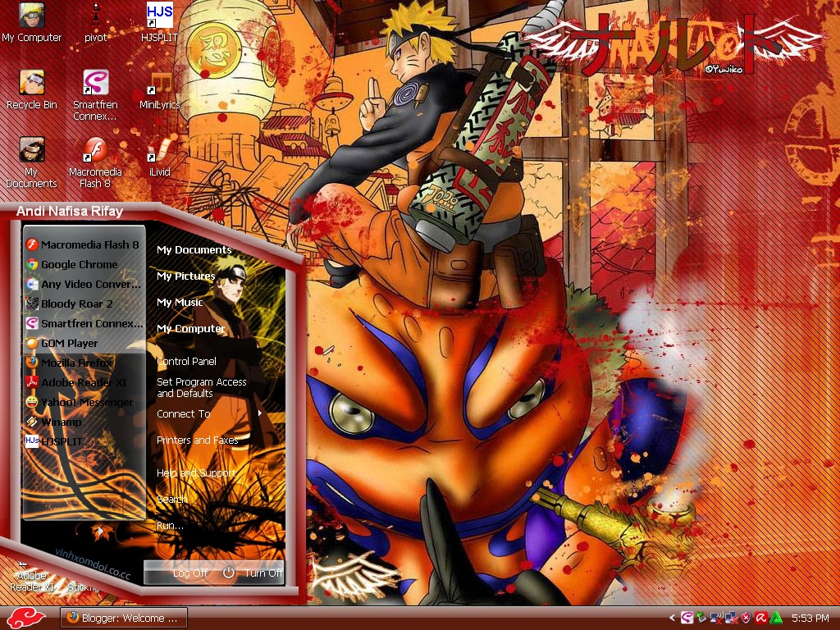Screen dimensions: 840x630
Task: Open Windows Security Alerts shield icon
Action: click(x=746, y=619)
